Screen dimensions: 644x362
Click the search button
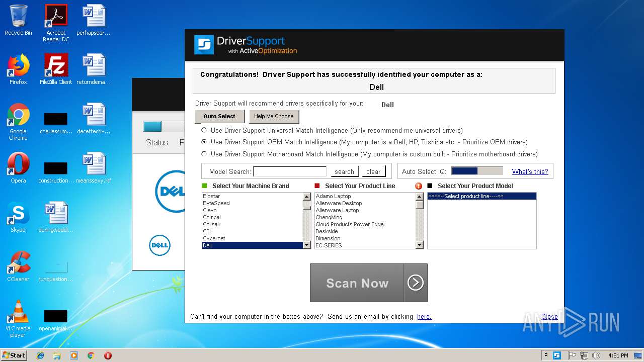[345, 171]
